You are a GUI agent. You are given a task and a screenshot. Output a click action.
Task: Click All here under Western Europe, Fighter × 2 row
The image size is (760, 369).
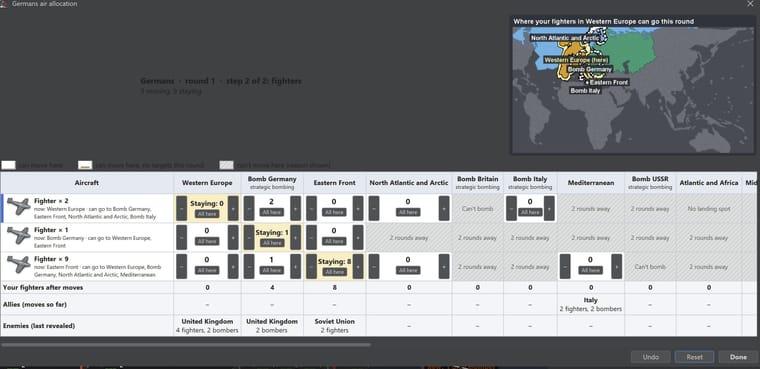[207, 214]
